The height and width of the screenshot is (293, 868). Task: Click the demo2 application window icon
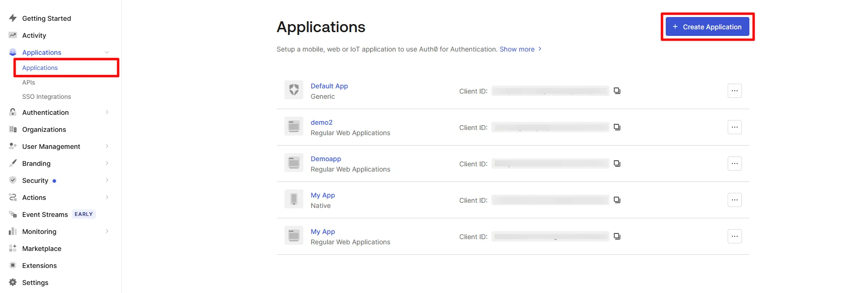[294, 126]
